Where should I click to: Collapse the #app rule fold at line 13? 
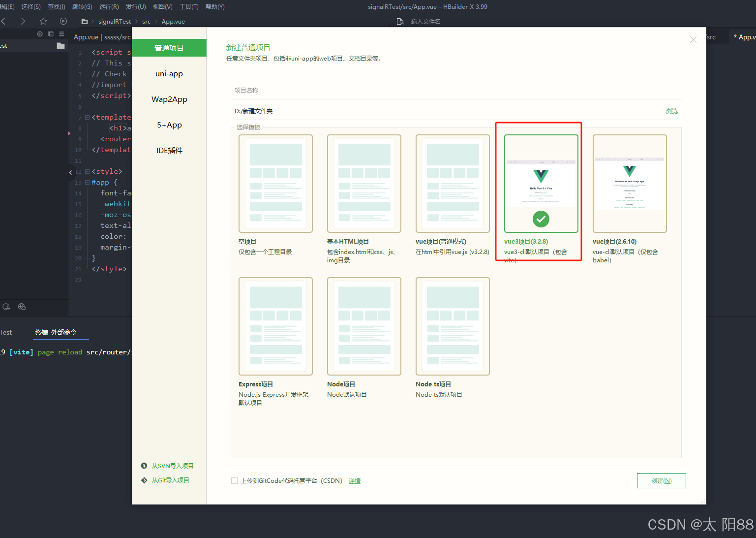coord(87,182)
